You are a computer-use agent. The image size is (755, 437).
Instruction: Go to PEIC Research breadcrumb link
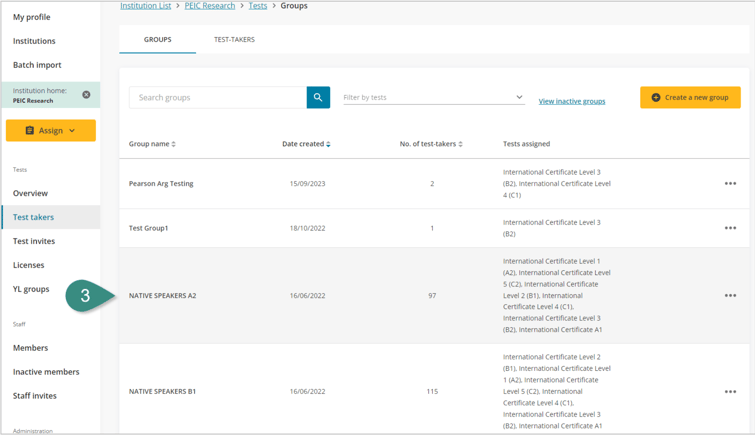click(210, 6)
